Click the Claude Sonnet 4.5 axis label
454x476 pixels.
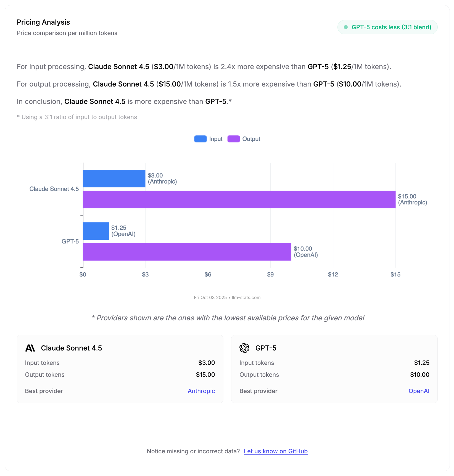click(54, 189)
